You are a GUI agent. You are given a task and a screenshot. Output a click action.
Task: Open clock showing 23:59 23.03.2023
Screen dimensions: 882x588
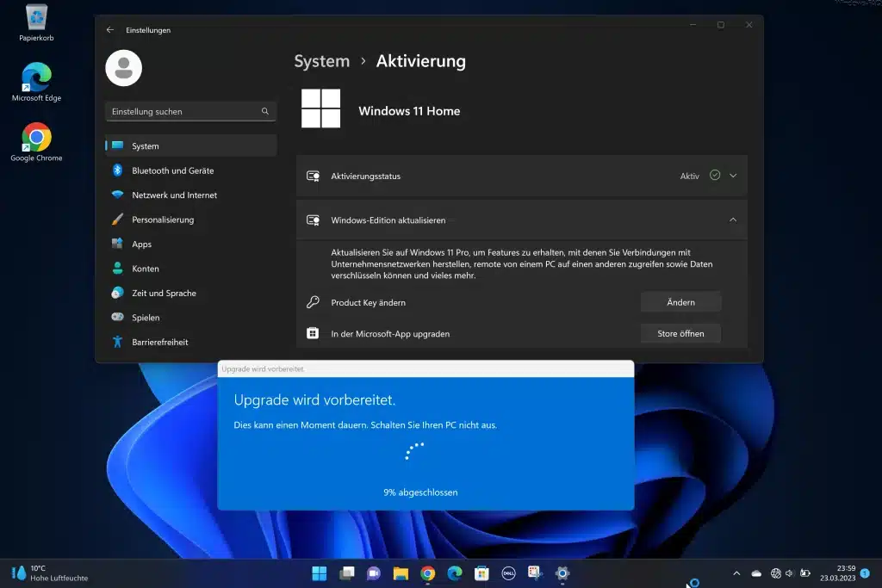point(837,573)
